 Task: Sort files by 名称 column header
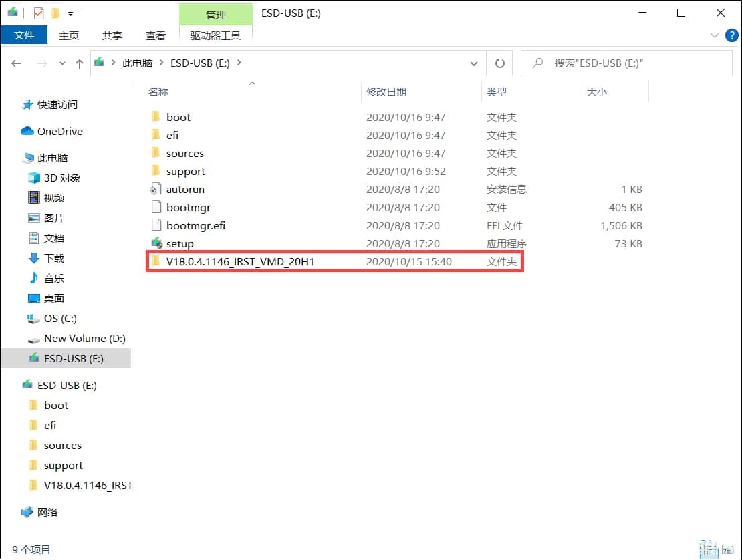click(x=158, y=92)
